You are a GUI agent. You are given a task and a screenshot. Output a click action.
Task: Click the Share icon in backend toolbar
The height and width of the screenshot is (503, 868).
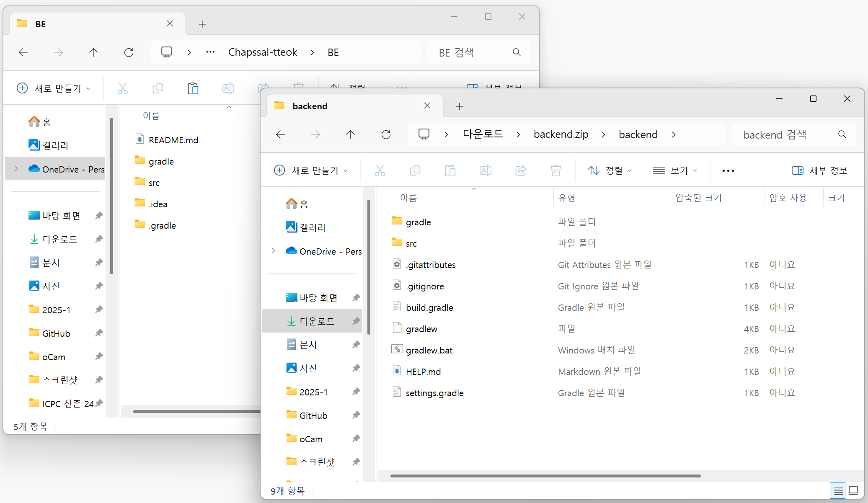[x=520, y=170]
